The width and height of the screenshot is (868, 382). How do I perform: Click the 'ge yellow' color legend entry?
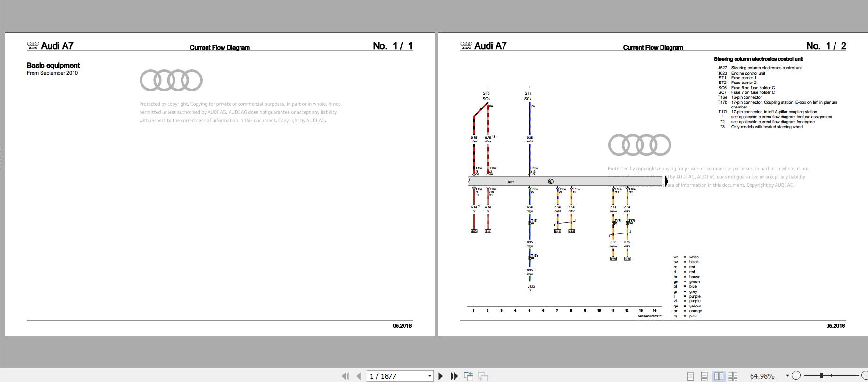tap(687, 306)
